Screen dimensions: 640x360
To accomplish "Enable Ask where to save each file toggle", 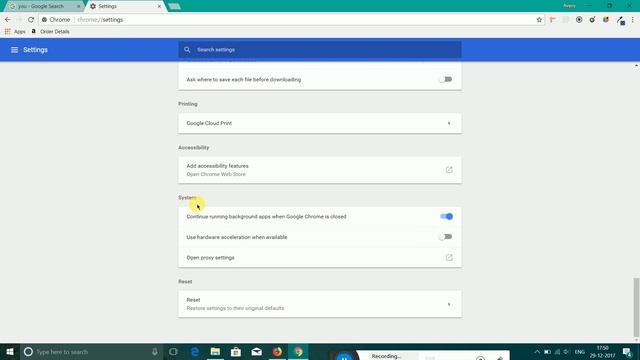I will tap(446, 79).
